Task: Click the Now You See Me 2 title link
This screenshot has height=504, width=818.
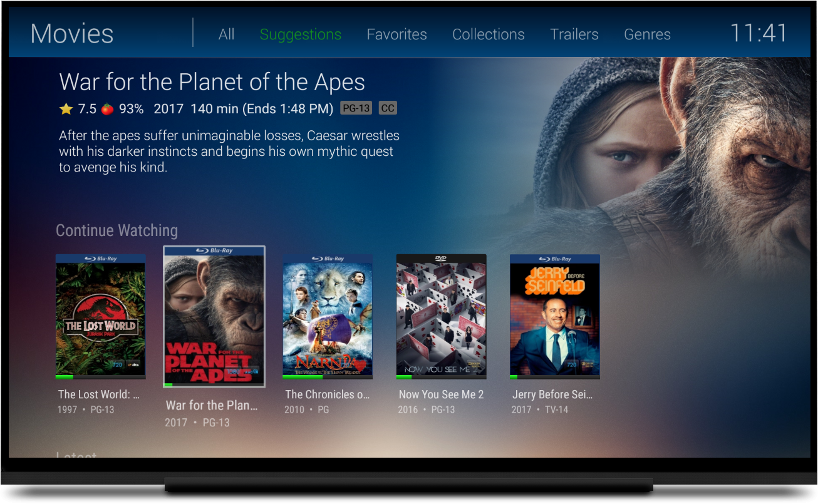Action: click(442, 394)
